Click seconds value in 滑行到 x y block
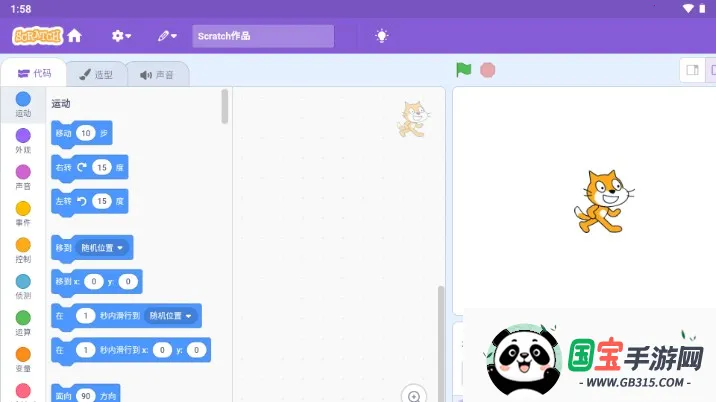The height and width of the screenshot is (402, 716). 85,350
